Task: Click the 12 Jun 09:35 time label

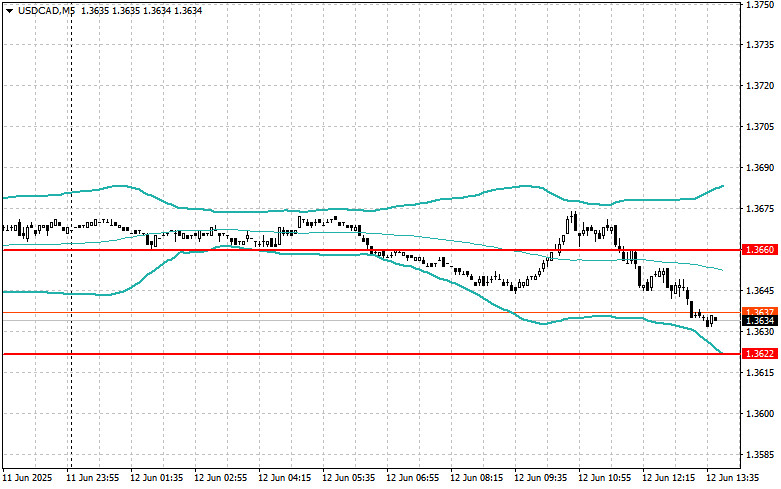Action: (540, 478)
